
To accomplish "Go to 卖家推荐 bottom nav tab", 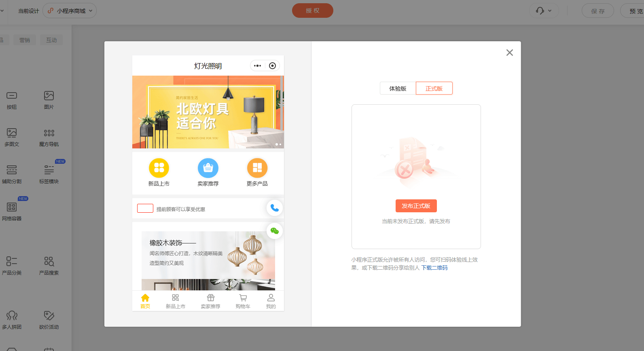I will 211,301.
